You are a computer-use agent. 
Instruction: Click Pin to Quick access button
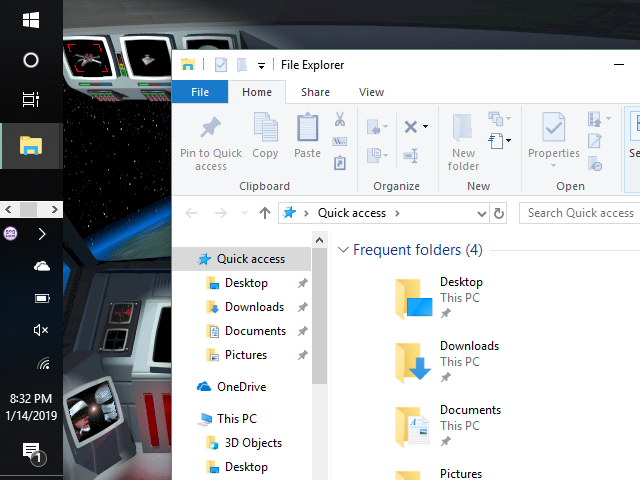tap(211, 143)
